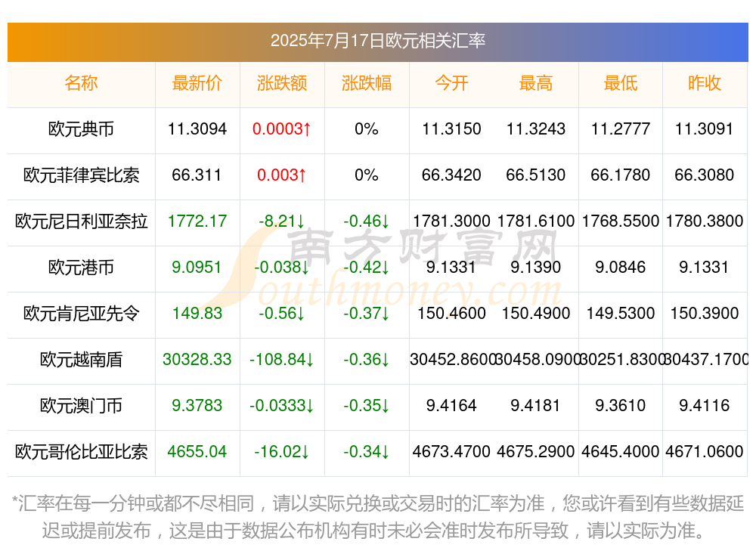This screenshot has width=756, height=554.
Task: Click latest price 9.0951
Action: pyautogui.click(x=197, y=267)
